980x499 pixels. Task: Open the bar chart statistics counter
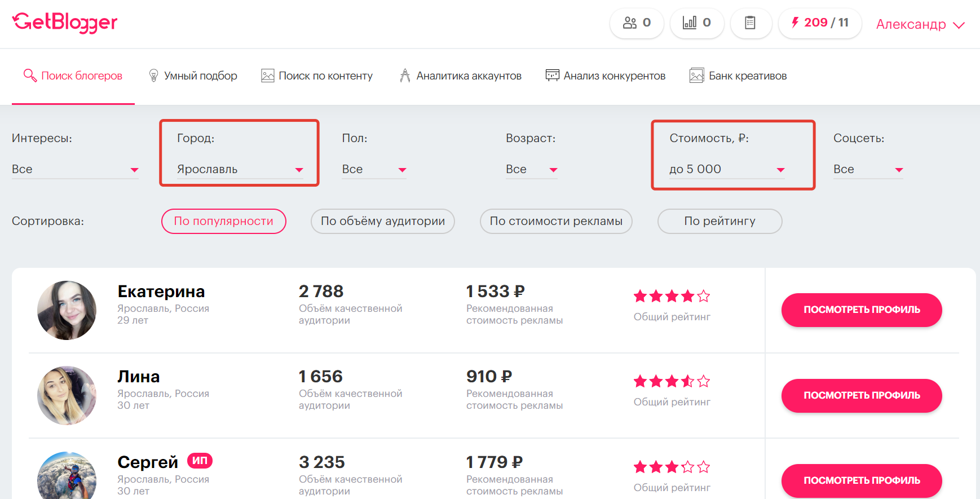point(697,23)
